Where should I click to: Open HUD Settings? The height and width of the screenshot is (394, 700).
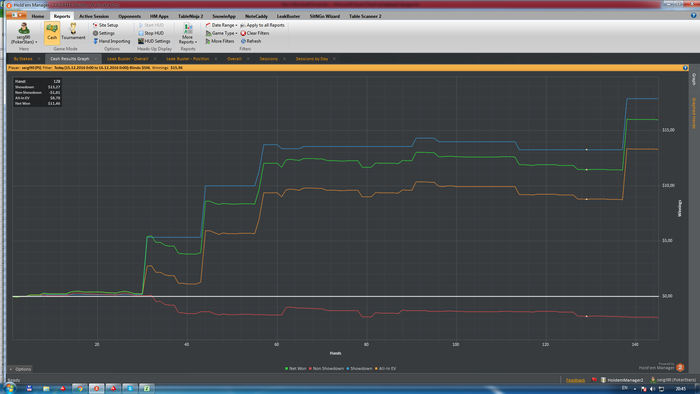click(154, 41)
